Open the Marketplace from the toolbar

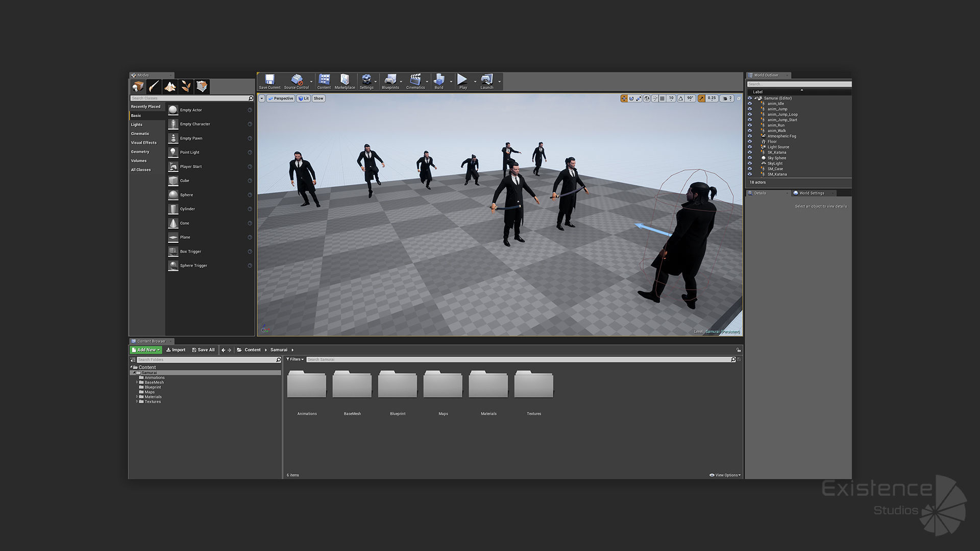(345, 81)
